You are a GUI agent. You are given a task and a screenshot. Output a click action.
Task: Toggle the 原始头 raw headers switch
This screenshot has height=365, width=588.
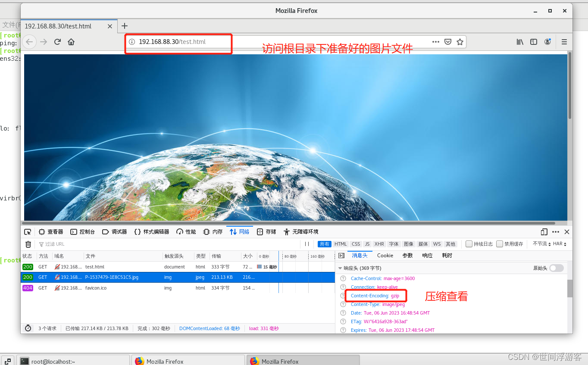pyautogui.click(x=556, y=268)
